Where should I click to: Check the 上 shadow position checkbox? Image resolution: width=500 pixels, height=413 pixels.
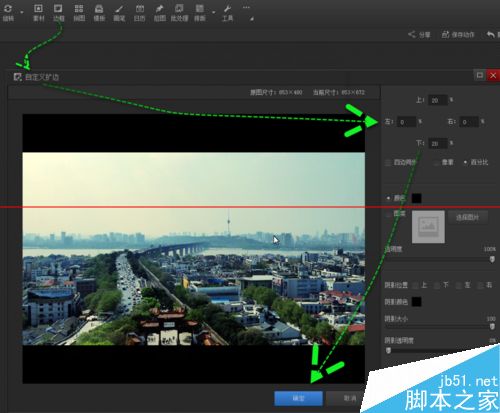point(415,286)
